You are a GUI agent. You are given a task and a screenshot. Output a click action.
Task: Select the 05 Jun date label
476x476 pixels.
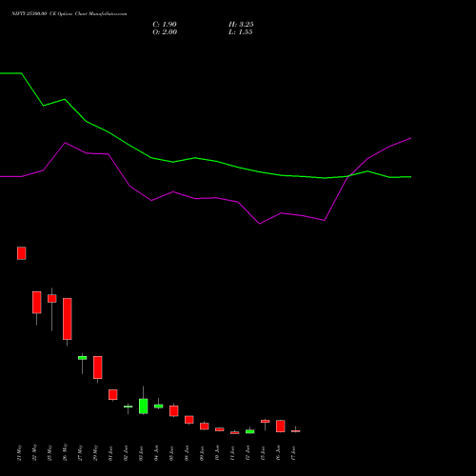coord(172,453)
